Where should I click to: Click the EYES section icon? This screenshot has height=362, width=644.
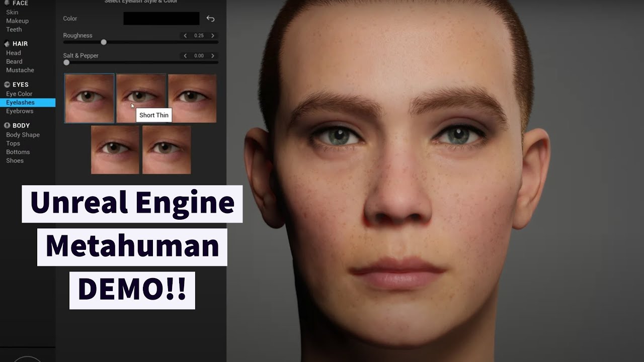click(x=7, y=84)
